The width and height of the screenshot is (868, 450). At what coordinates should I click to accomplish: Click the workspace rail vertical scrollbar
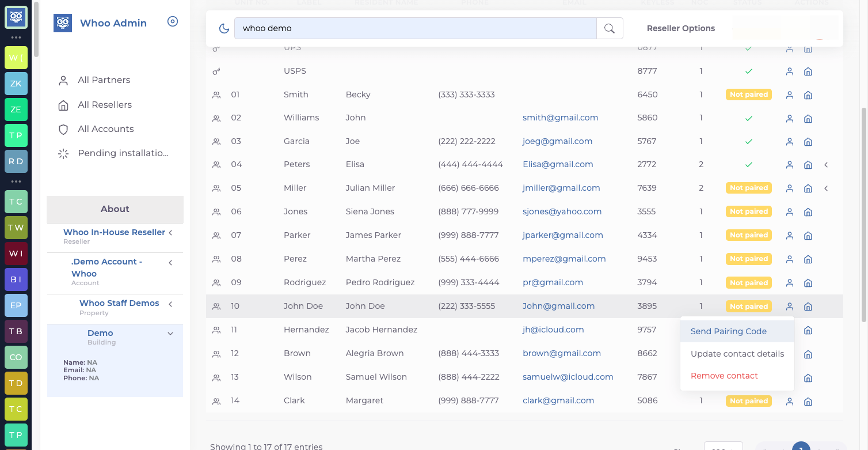click(36, 29)
